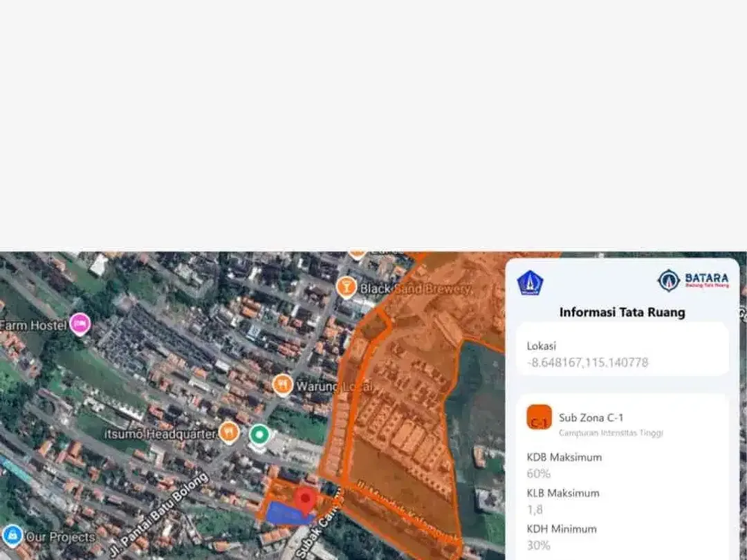Screen dimensions: 747x560
Task: Click the "Our Projects" map label
Action: [60, 537]
